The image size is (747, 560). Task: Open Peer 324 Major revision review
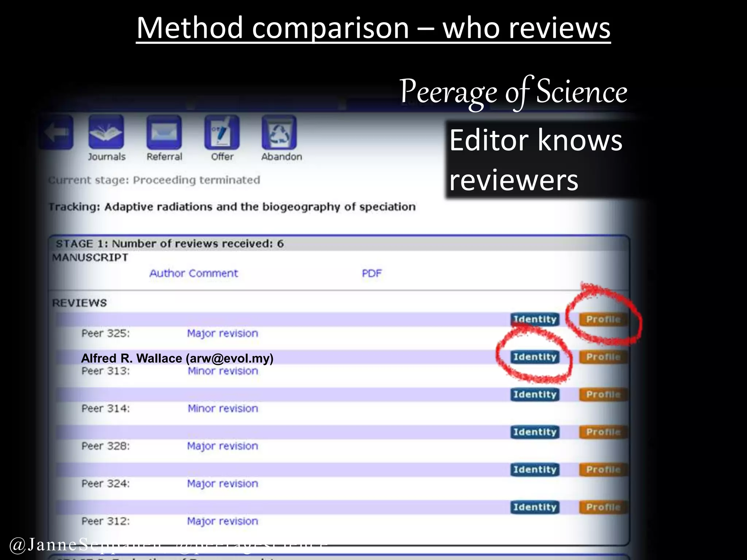click(222, 483)
